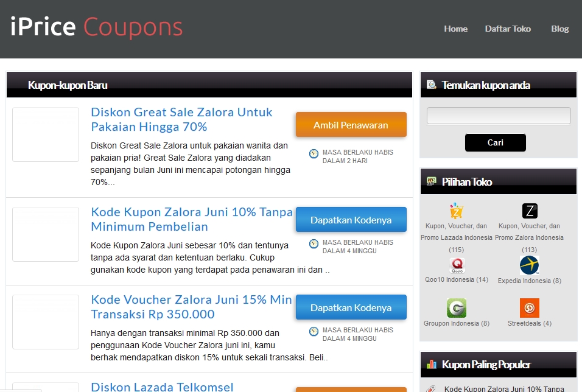Click Dapatkan Kodenya for the 10% Zalora coupon
This screenshot has width=582, height=392.
coord(351,220)
